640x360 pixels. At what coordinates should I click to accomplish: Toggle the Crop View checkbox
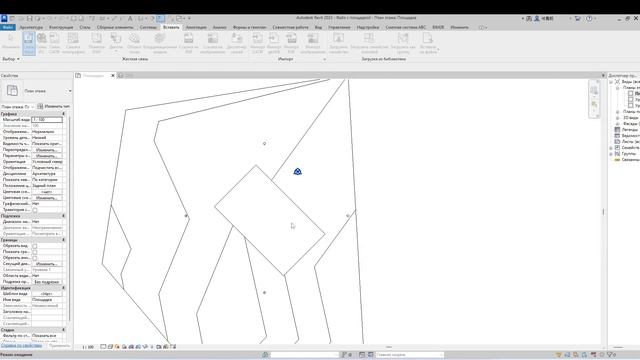point(35,246)
